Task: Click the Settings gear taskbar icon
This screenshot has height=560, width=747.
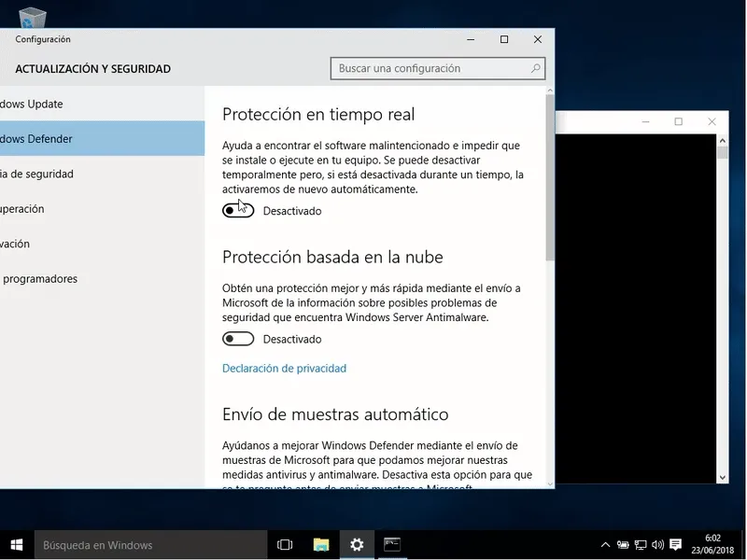Action: point(357,545)
